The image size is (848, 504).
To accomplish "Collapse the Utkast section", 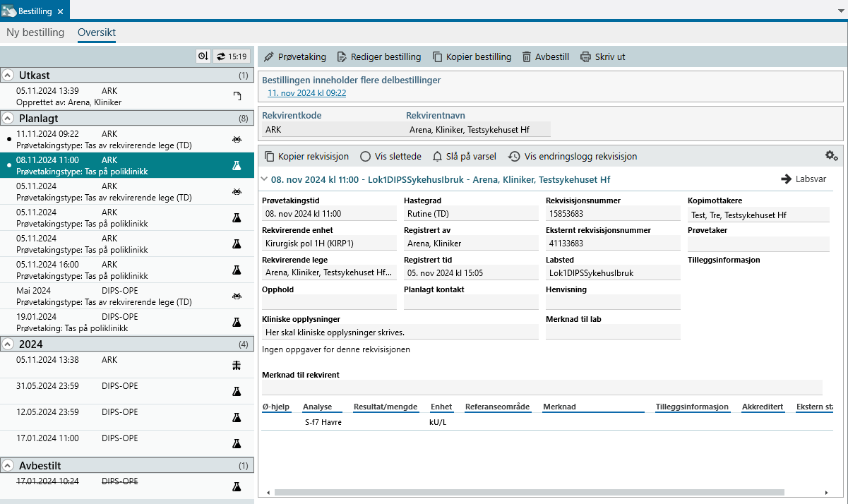I will point(8,76).
